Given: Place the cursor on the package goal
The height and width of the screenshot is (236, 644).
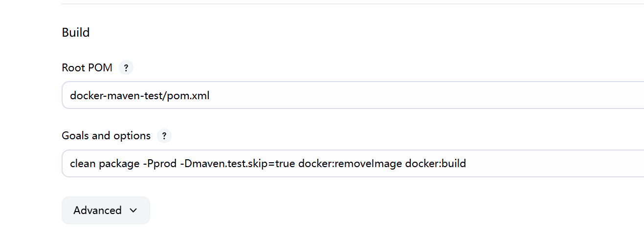Looking at the screenshot, I should tap(119, 164).
